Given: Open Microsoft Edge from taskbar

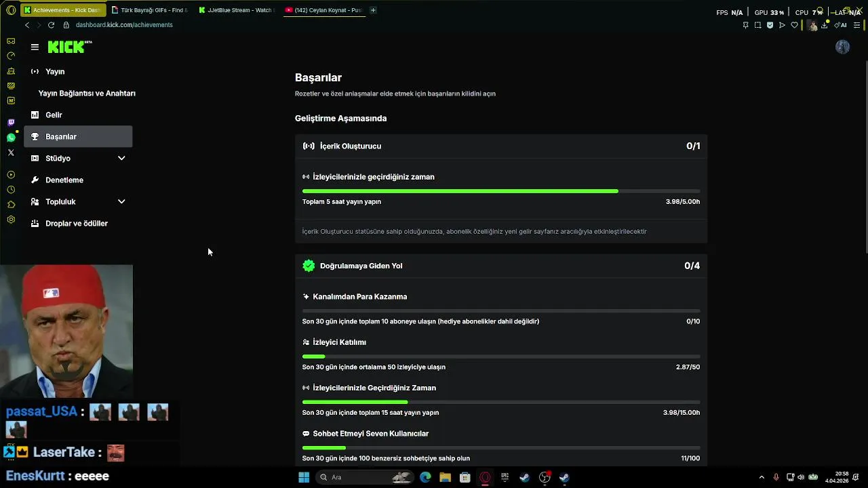Looking at the screenshot, I should click(x=425, y=477).
